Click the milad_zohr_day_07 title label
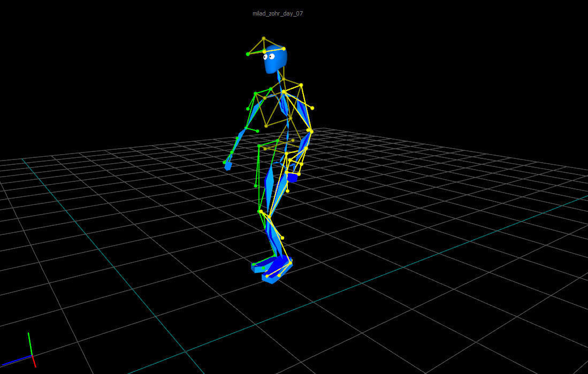This screenshot has width=588, height=374. pyautogui.click(x=278, y=13)
